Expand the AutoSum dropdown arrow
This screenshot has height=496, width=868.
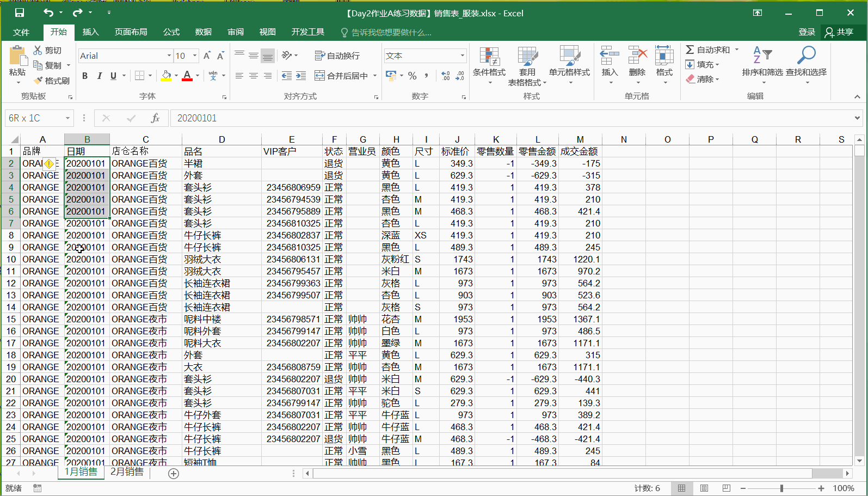pos(737,50)
